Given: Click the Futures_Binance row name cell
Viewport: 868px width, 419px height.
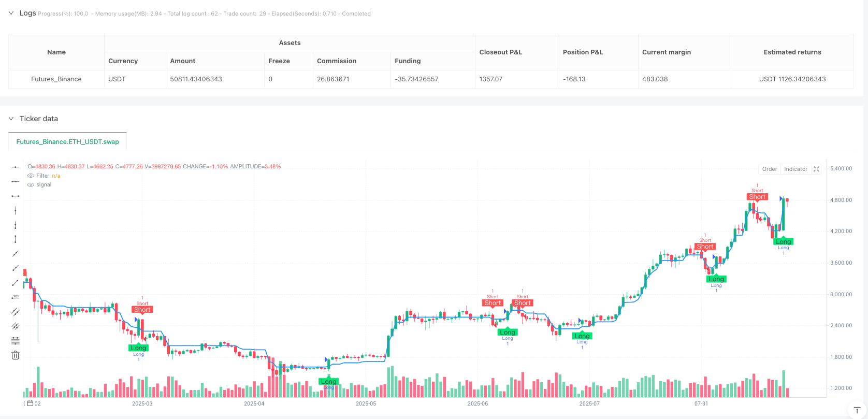Looking at the screenshot, I should pos(56,79).
